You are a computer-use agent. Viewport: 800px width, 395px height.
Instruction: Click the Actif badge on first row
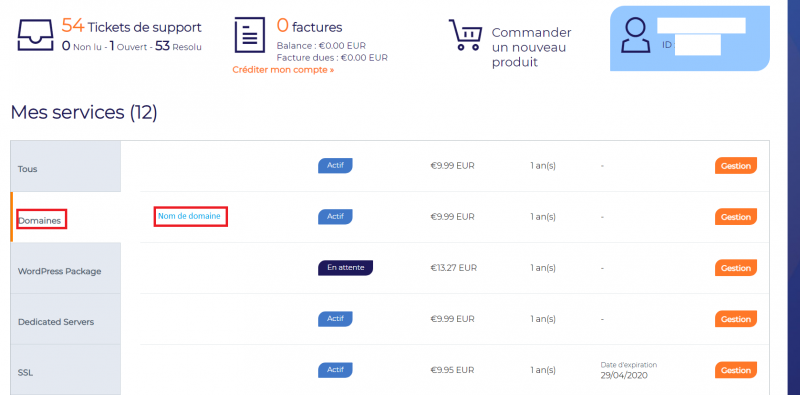(x=335, y=165)
